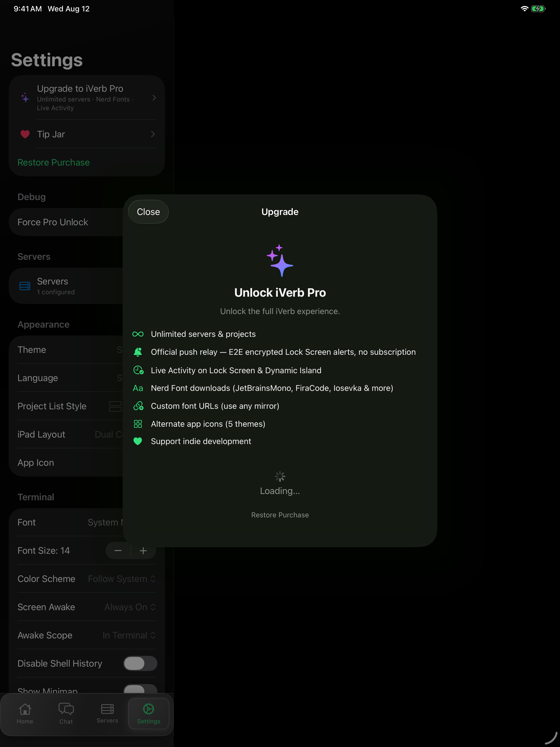Image resolution: width=560 pixels, height=747 pixels.
Task: Click the sparkles icon beside Upgrade to iVerb Pro
Action: [x=25, y=98]
